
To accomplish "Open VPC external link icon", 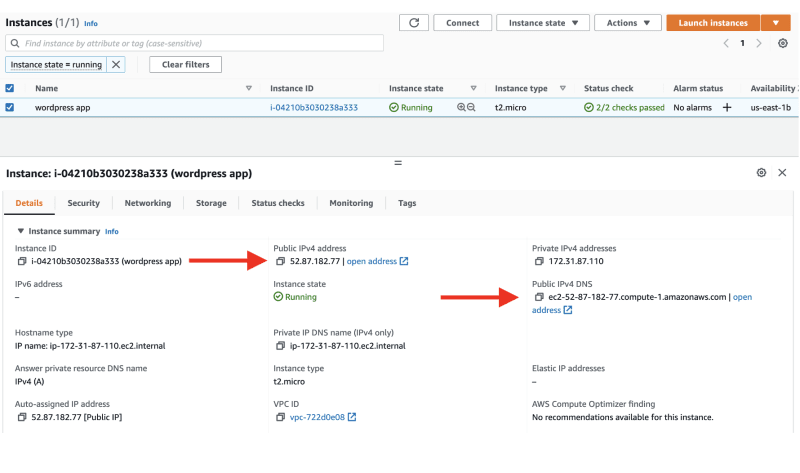I will coord(352,417).
